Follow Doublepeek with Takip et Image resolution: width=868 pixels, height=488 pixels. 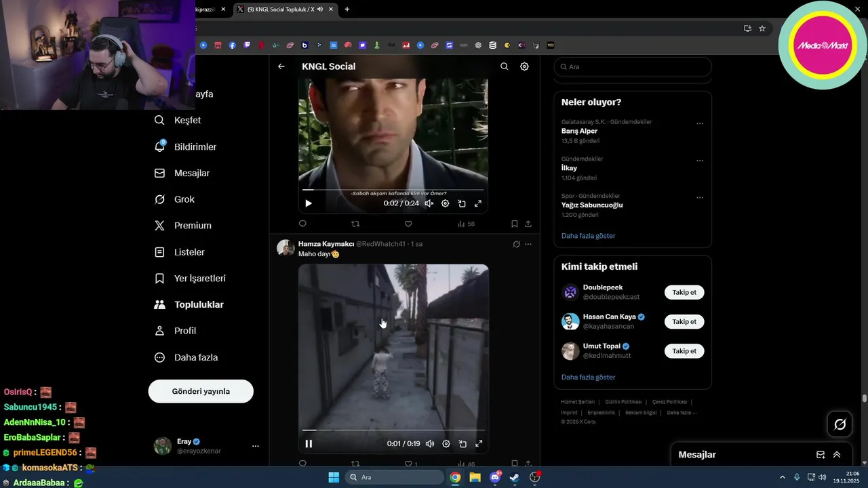coord(684,292)
